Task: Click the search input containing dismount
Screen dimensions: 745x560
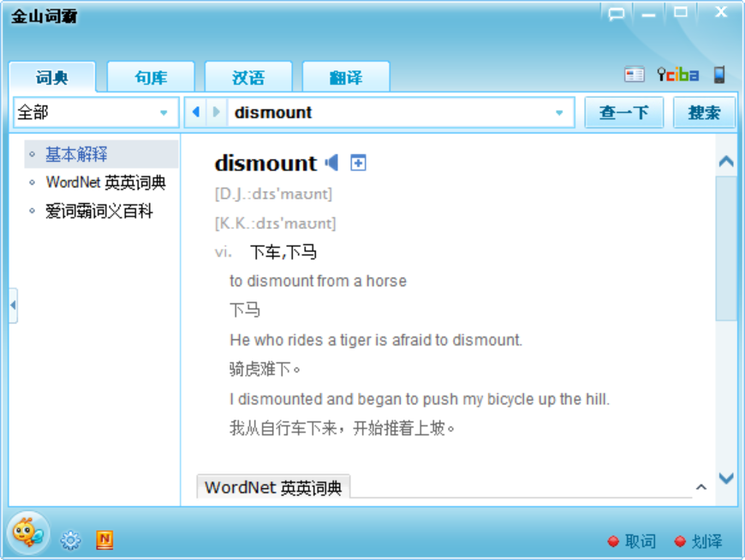Action: point(390,112)
